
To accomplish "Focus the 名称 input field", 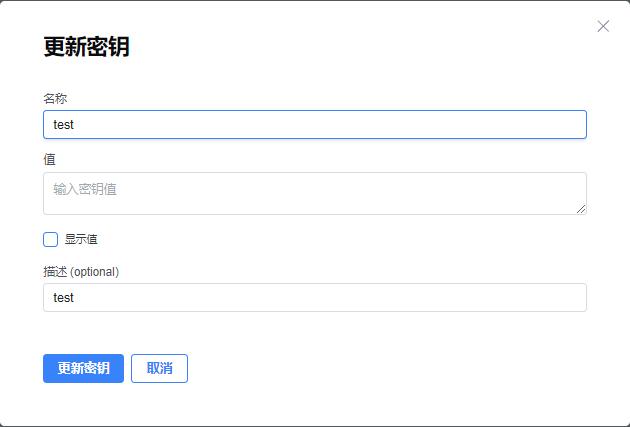I will tap(314, 124).
